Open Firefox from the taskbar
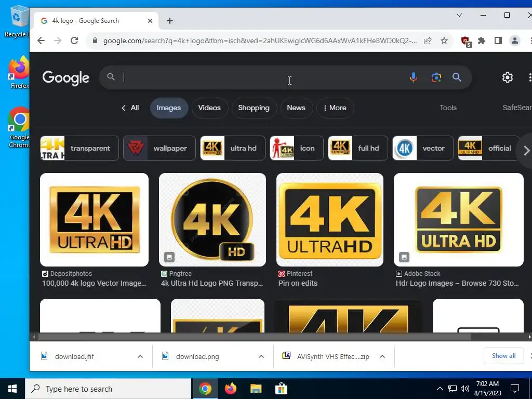Image resolution: width=532 pixels, height=399 pixels. click(230, 389)
